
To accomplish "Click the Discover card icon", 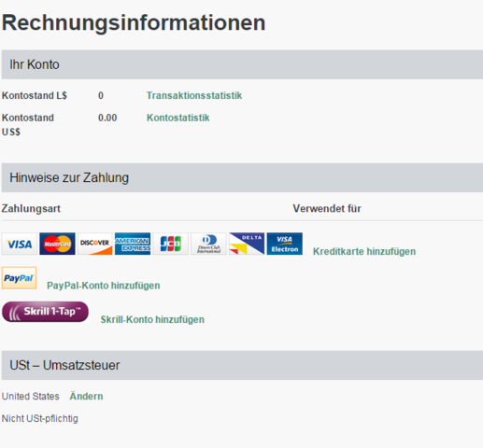I will click(x=95, y=244).
